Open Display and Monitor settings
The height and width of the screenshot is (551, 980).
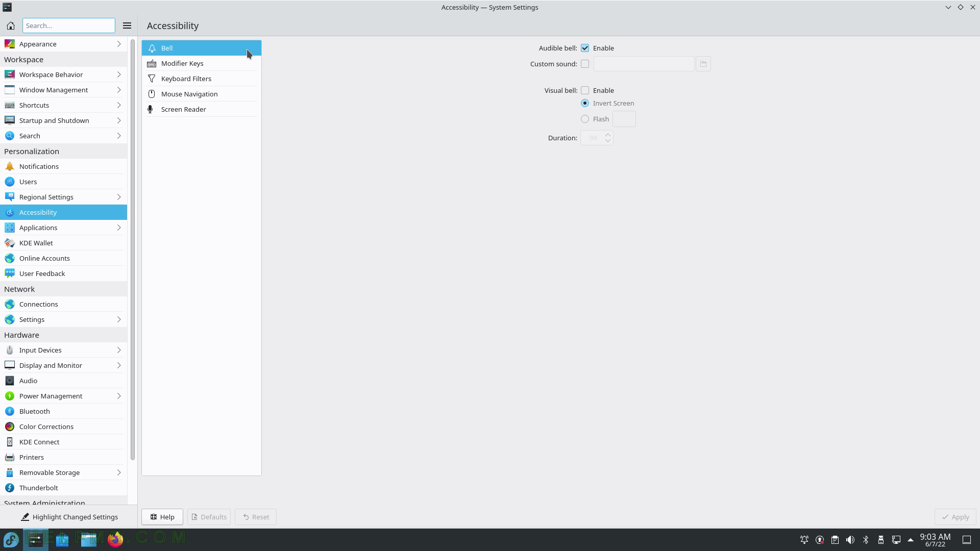tap(63, 365)
